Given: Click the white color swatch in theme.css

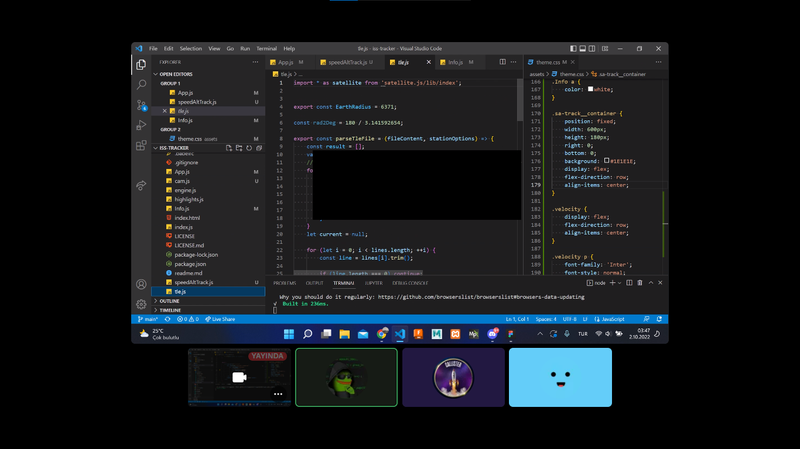Looking at the screenshot, I should (591, 89).
